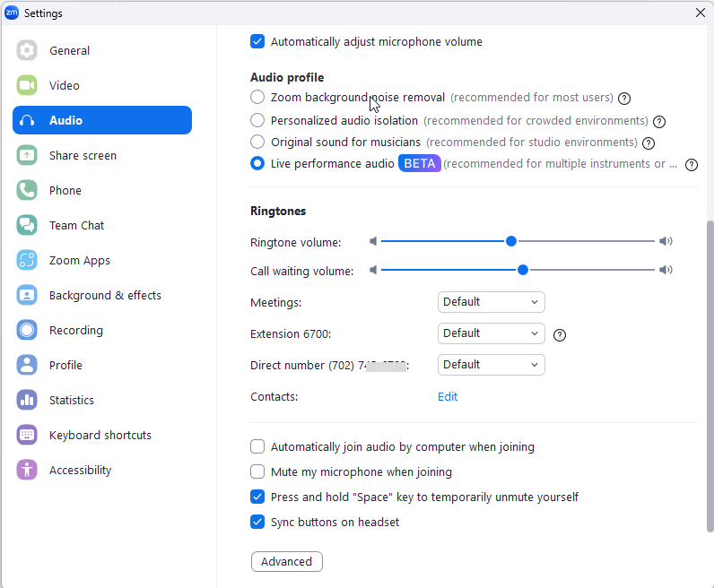This screenshot has width=714, height=588.
Task: Uncheck Sync buttons on headset
Action: click(x=257, y=522)
